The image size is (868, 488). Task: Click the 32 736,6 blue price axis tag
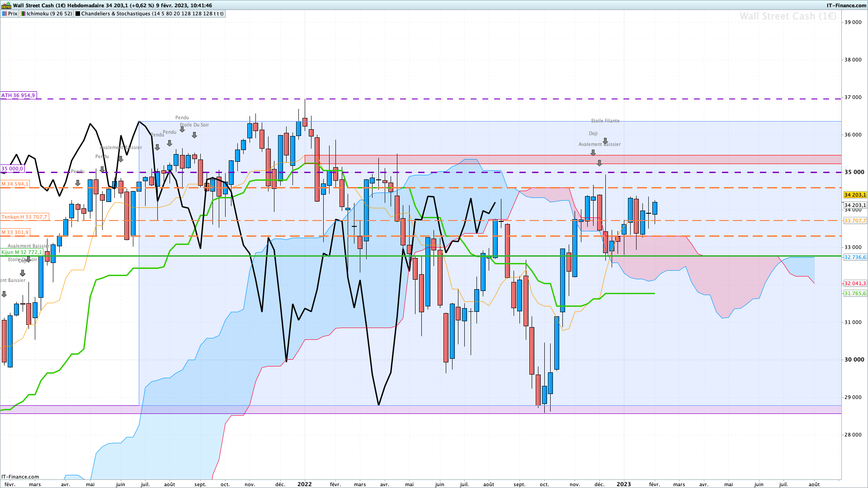pos(855,257)
